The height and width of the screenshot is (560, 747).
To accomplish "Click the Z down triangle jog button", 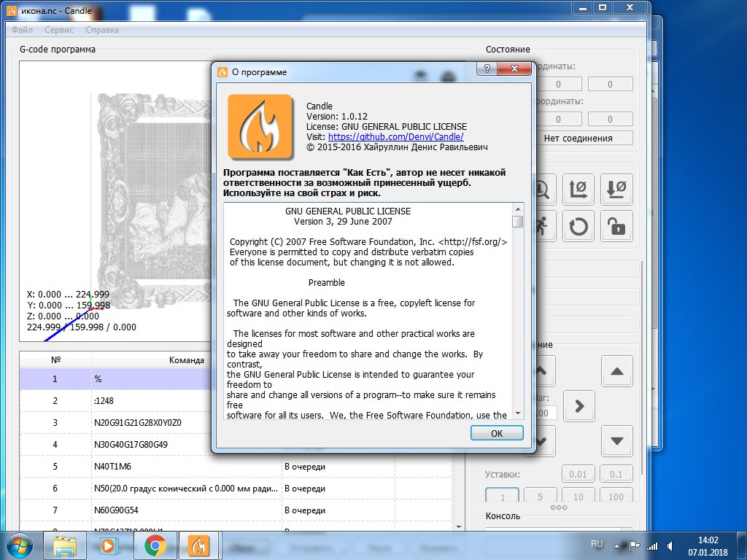I will [x=617, y=441].
